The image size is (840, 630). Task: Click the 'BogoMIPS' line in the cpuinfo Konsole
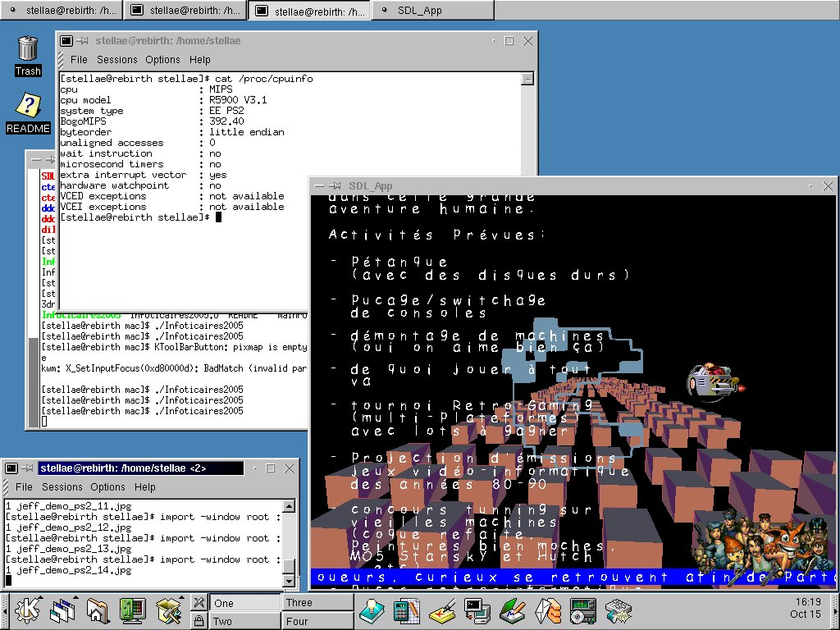click(152, 121)
